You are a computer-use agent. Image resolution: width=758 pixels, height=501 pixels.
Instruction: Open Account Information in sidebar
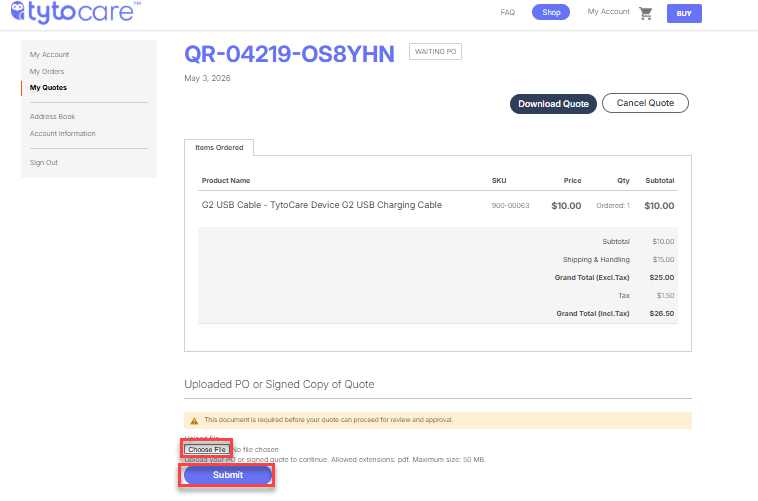[62, 133]
